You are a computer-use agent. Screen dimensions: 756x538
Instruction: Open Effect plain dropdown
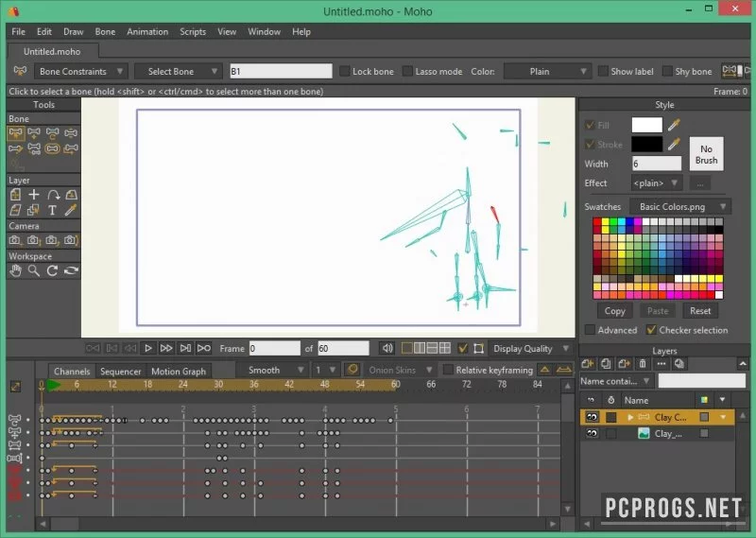pyautogui.click(x=656, y=183)
